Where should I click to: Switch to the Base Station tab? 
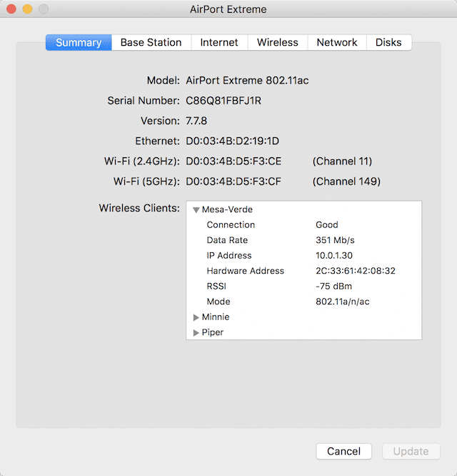click(x=151, y=42)
